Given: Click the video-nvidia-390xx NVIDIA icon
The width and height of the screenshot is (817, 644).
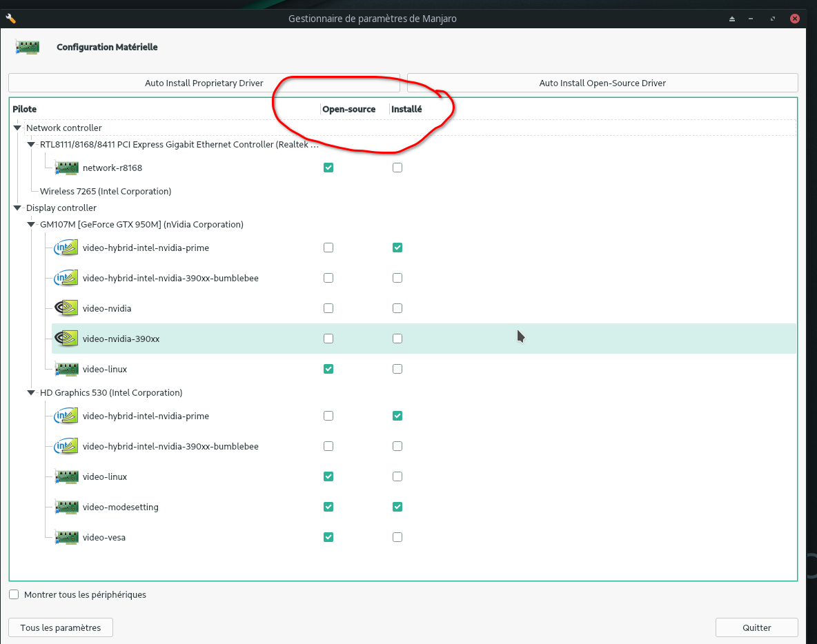Looking at the screenshot, I should click(x=67, y=339).
